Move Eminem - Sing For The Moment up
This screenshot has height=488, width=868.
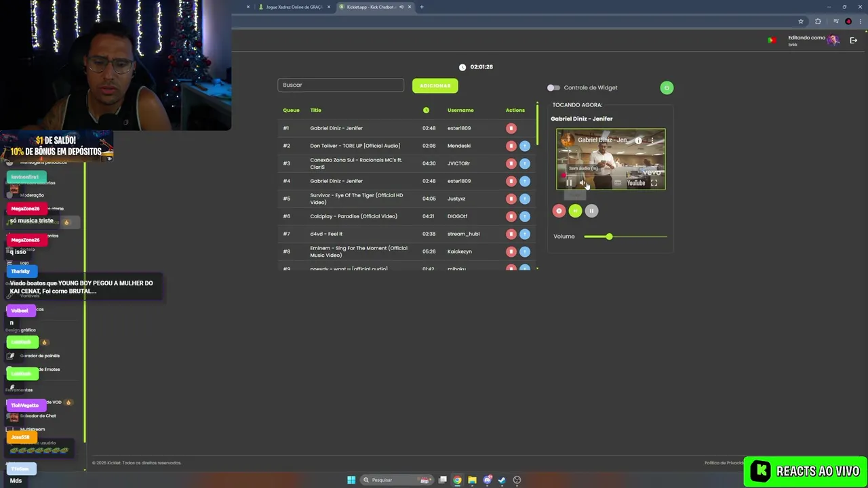coord(525,251)
